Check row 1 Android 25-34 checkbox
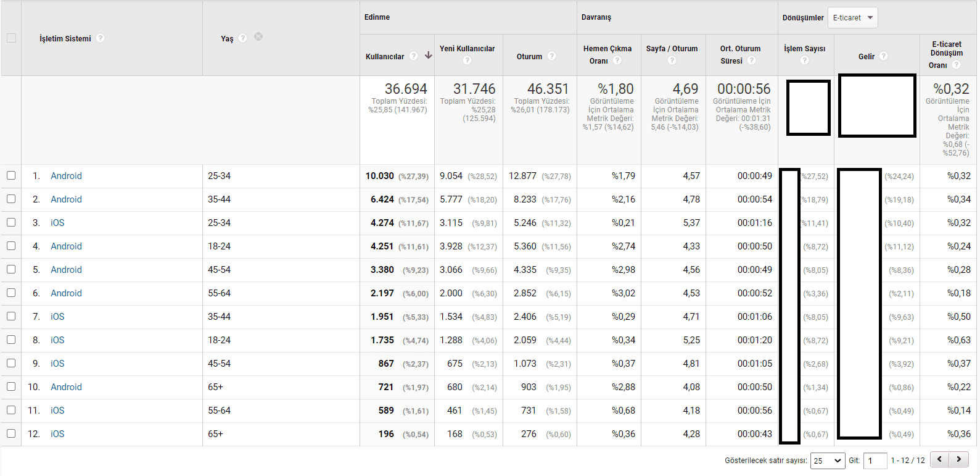This screenshot has width=980, height=476. (11, 176)
